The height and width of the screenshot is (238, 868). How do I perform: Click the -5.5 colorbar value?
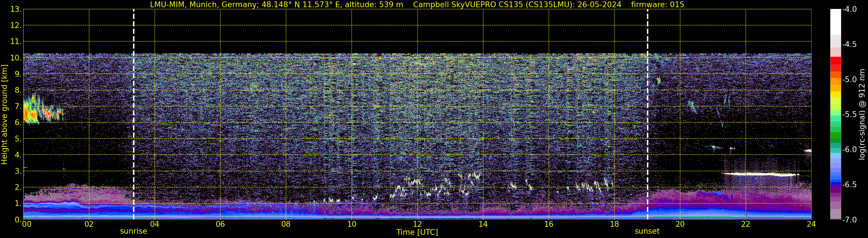coord(849,115)
